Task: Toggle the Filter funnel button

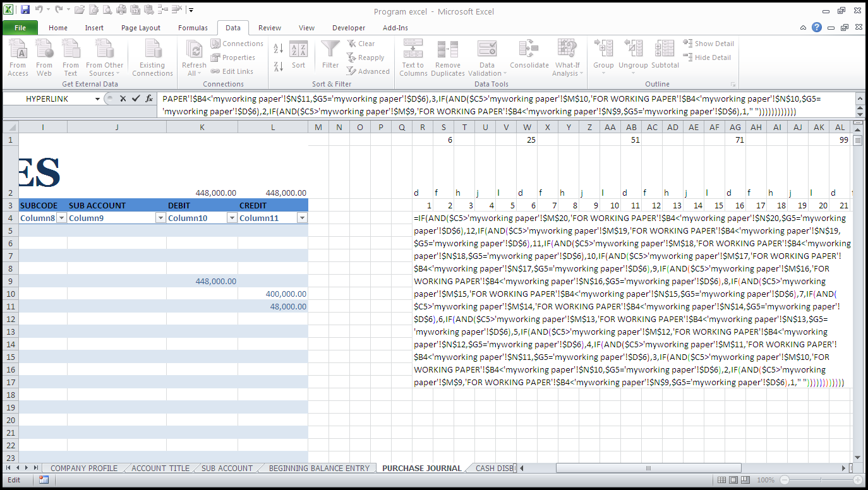Action: pos(330,56)
